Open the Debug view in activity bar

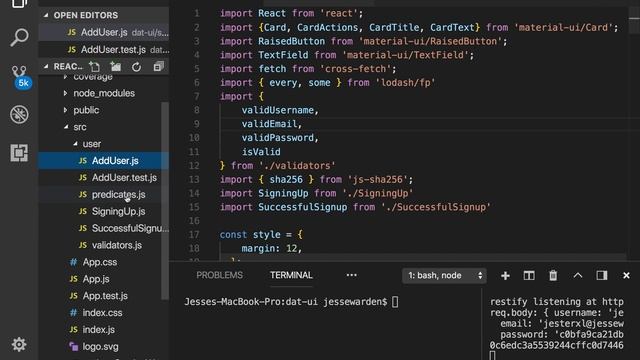[x=19, y=114]
